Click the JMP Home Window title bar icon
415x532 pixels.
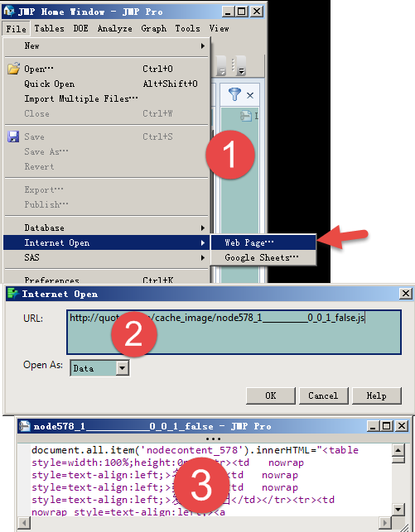point(9,12)
